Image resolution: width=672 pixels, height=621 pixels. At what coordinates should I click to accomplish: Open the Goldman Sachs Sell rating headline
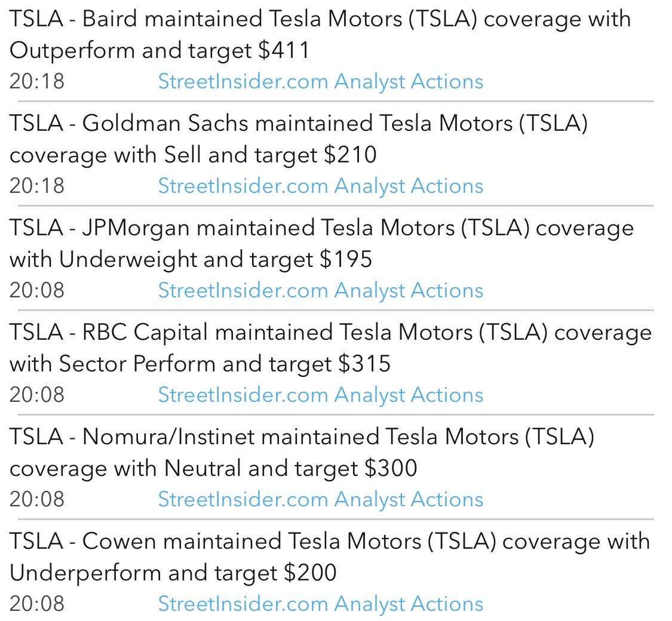pos(299,139)
